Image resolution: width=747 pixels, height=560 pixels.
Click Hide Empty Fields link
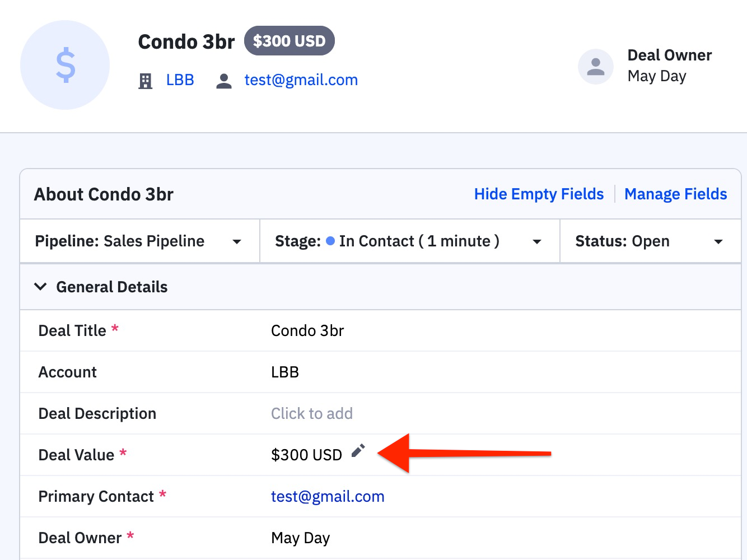[x=539, y=194]
